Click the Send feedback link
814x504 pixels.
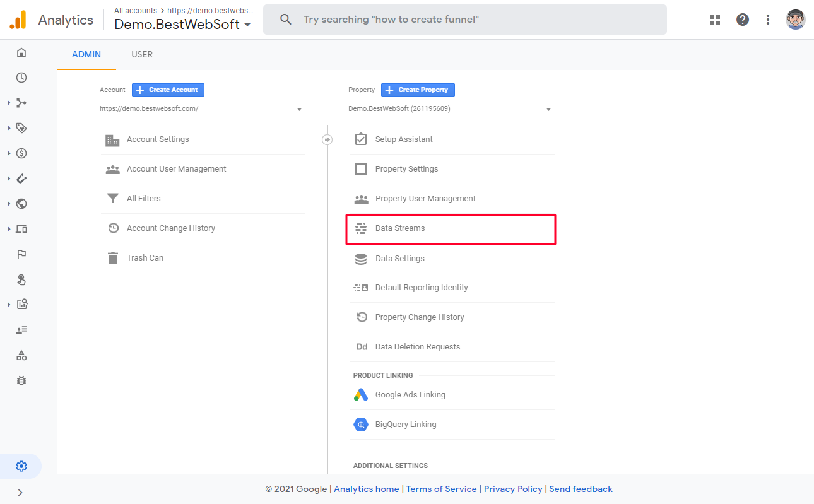[x=581, y=489]
